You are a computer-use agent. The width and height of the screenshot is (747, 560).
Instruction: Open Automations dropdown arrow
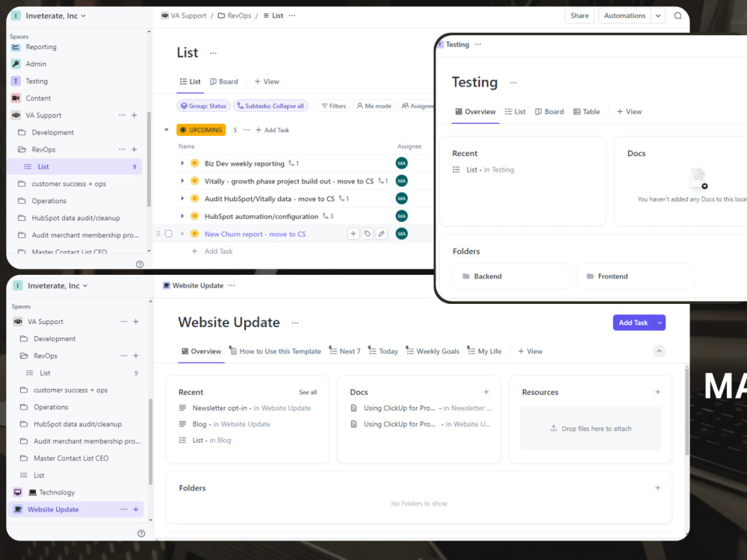click(658, 16)
